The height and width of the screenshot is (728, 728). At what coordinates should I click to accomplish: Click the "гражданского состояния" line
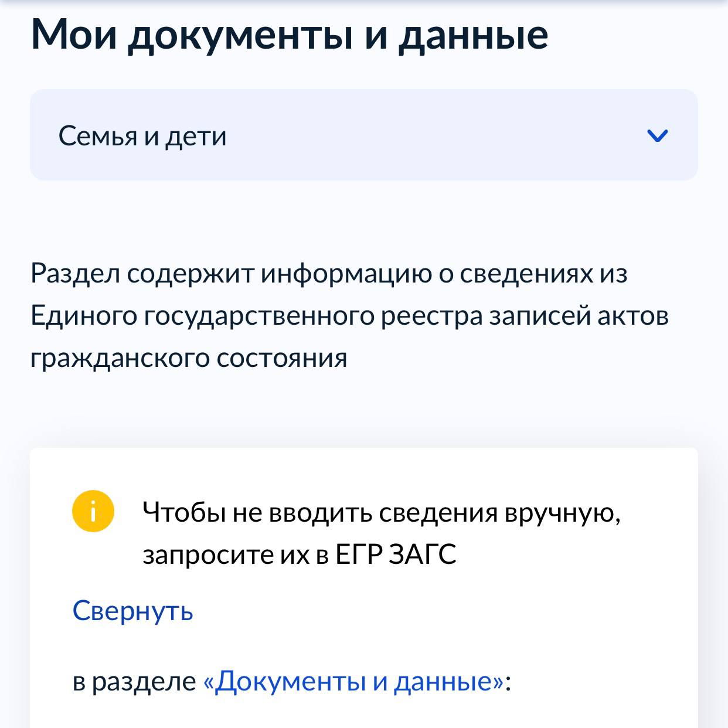pos(189,358)
